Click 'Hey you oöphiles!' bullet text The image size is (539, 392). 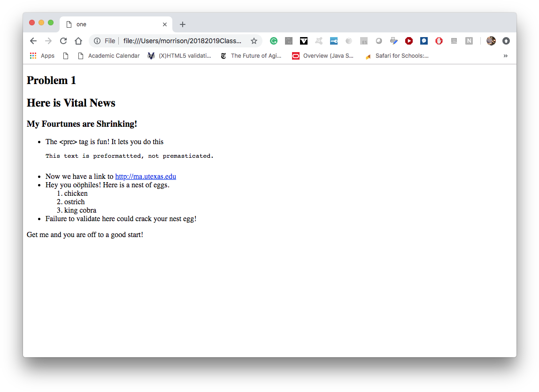click(107, 185)
